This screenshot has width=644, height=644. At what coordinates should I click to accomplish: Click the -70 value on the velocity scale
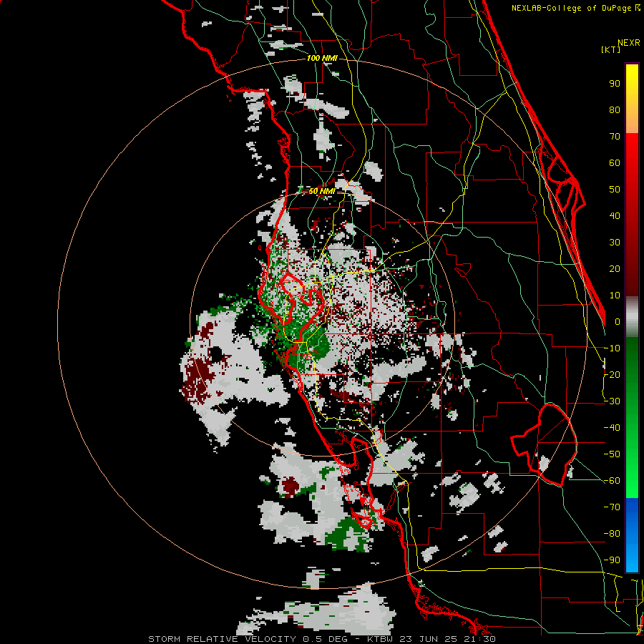[612, 507]
